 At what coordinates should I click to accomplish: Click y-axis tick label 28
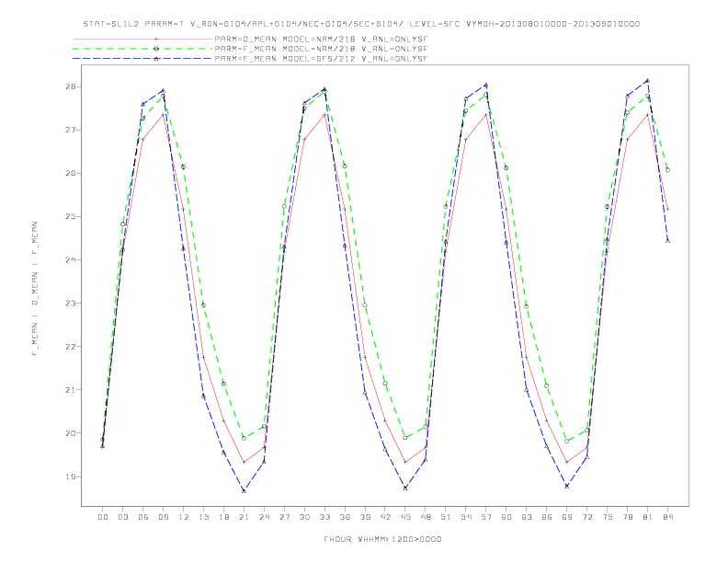71,86
